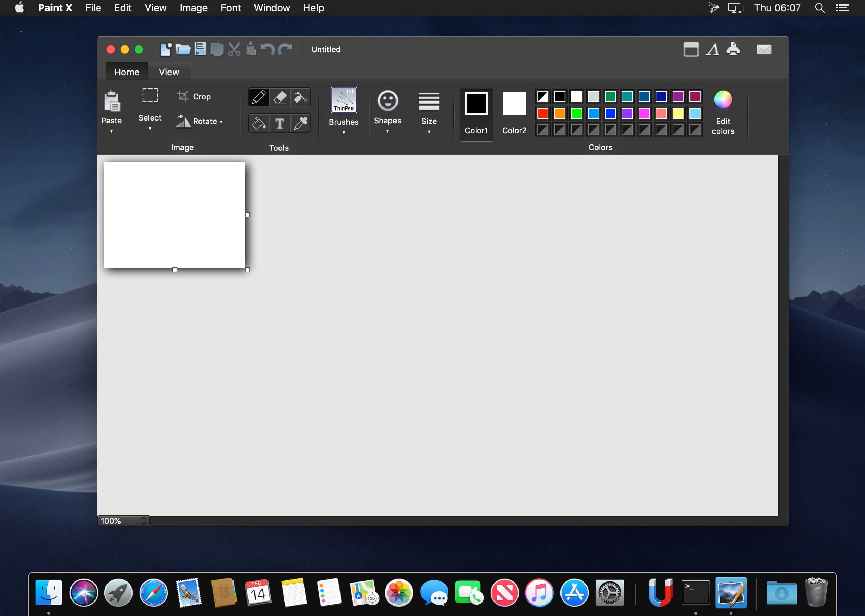Screen dimensions: 865x616
Task: Select the Fill bucket tool
Action: click(259, 123)
